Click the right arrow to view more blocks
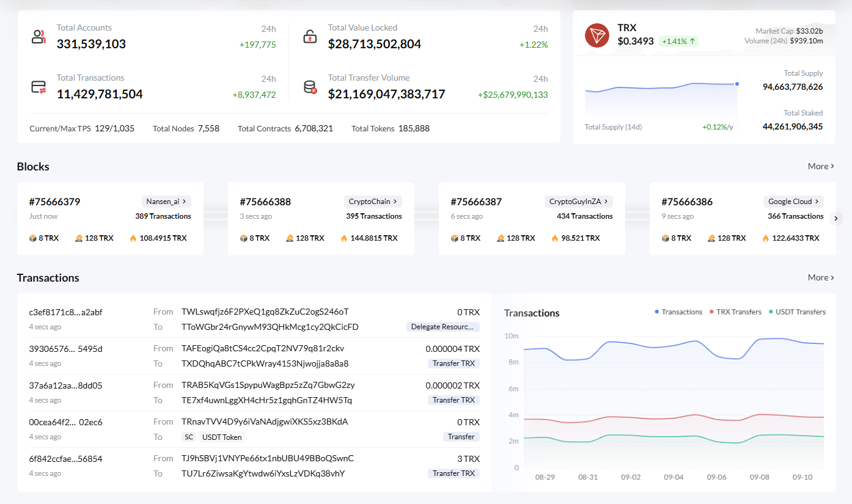The width and height of the screenshot is (852, 504). (836, 218)
